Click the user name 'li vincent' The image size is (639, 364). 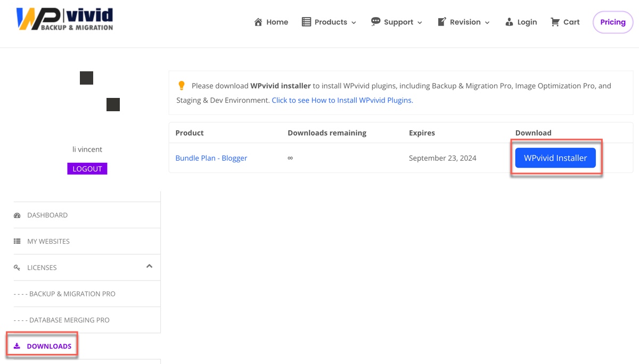pyautogui.click(x=87, y=149)
